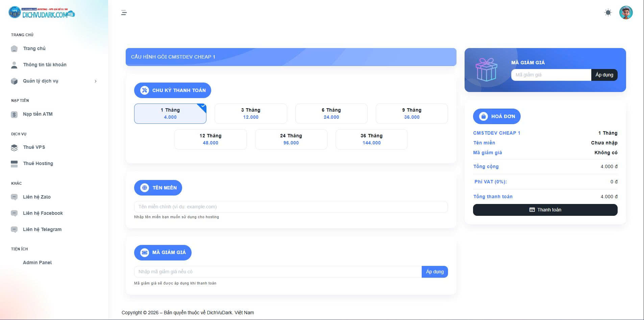This screenshot has height=320, width=644.
Task: Expand the Quản lý dịch vụ submenu chevron
Action: 96,81
